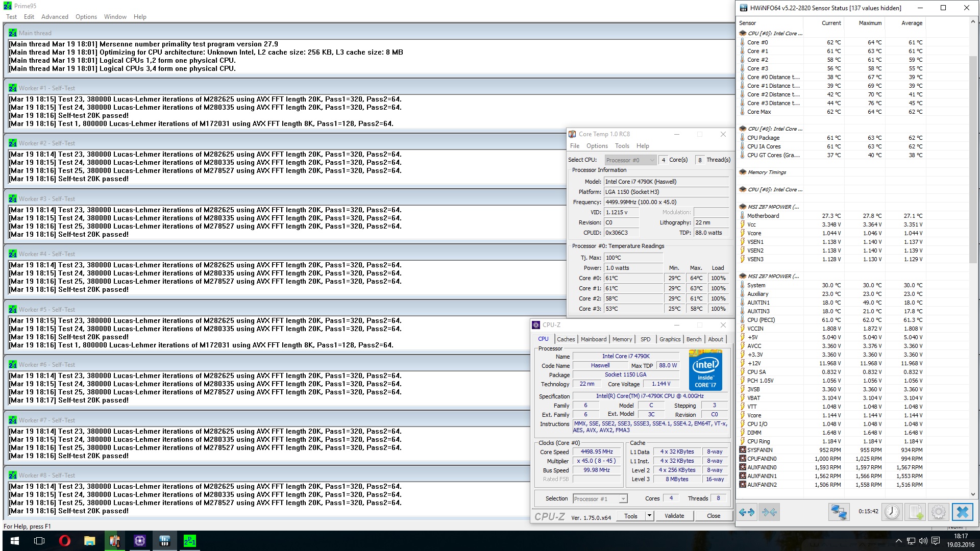Expand CPU-Z Tools dropdown arrow

click(x=649, y=516)
